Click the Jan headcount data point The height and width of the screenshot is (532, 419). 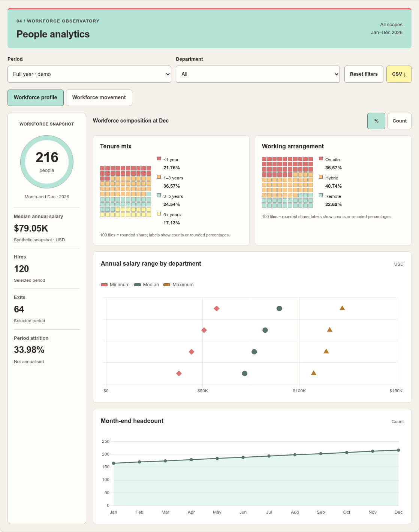click(x=114, y=463)
